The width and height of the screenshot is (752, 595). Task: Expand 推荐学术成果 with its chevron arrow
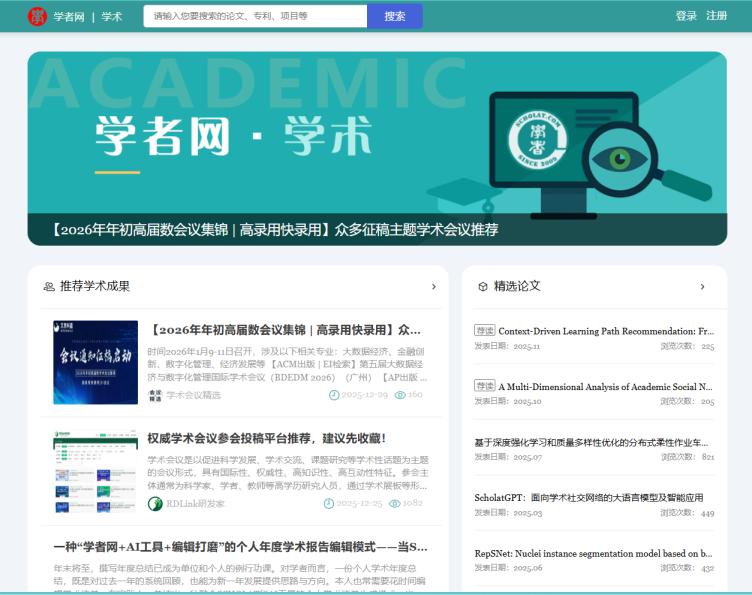pyautogui.click(x=434, y=287)
